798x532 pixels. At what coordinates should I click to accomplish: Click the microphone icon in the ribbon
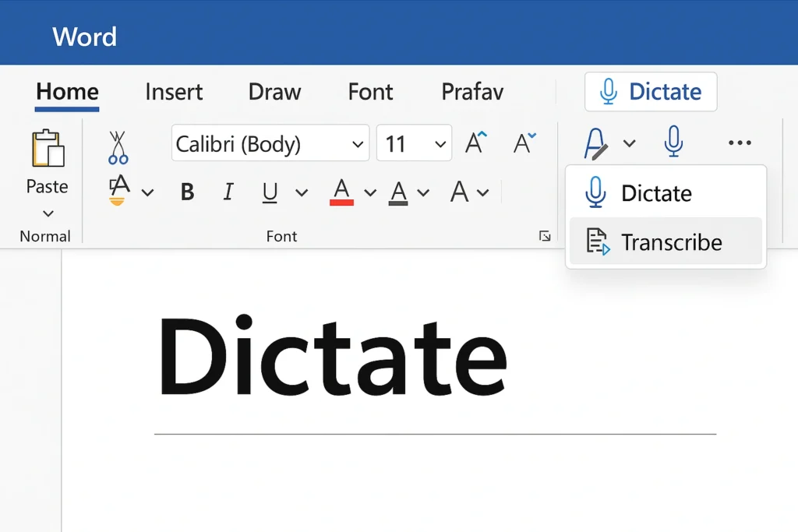673,143
